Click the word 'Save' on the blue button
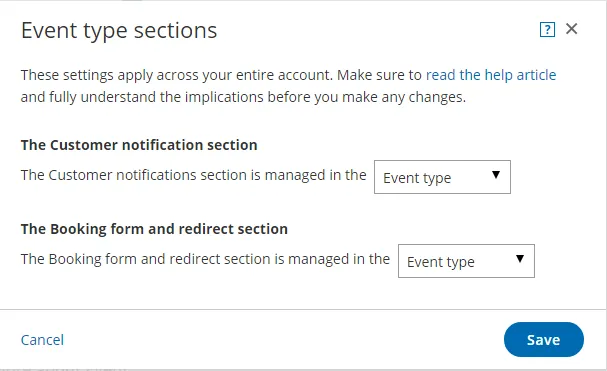This screenshot has width=607, height=371. point(544,340)
